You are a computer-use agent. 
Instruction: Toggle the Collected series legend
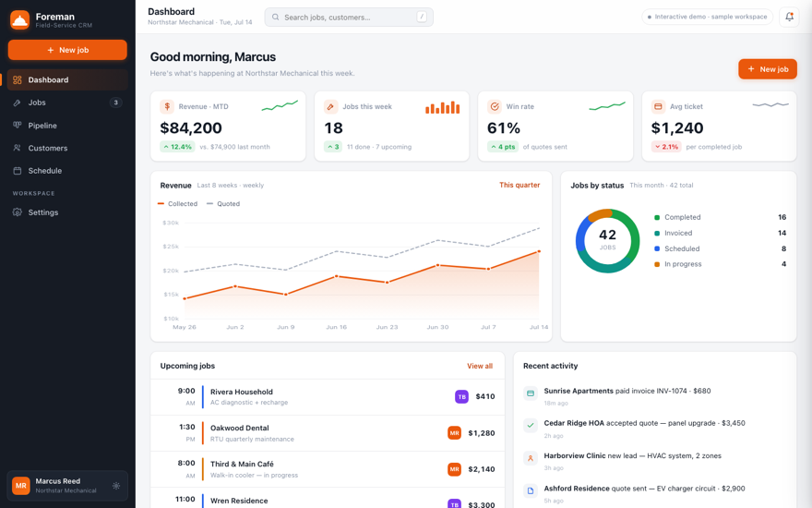pos(177,204)
